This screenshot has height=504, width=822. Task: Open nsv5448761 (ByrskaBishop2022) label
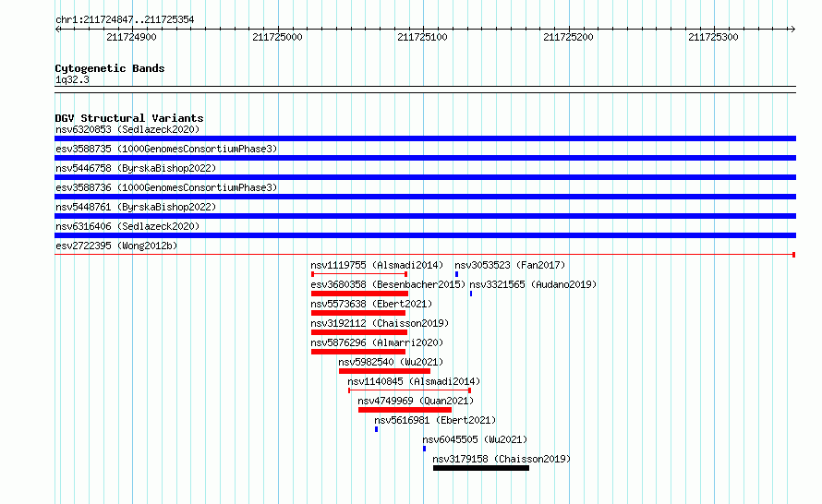[x=136, y=207]
